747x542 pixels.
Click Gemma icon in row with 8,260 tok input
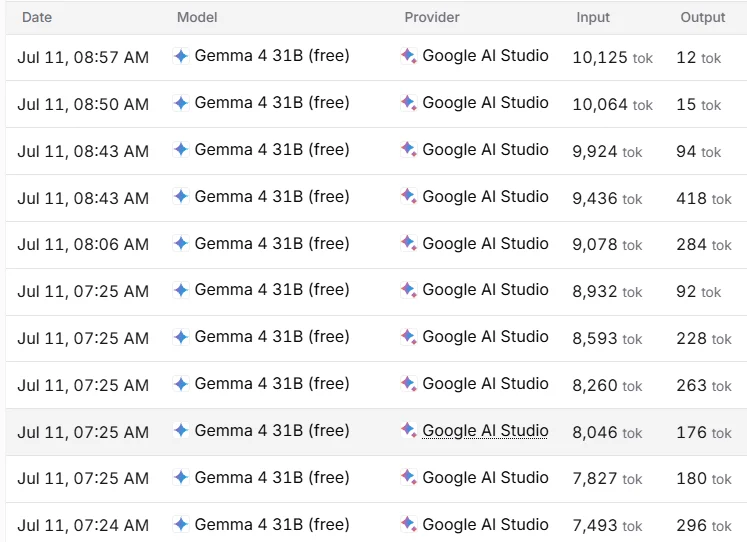click(x=181, y=383)
